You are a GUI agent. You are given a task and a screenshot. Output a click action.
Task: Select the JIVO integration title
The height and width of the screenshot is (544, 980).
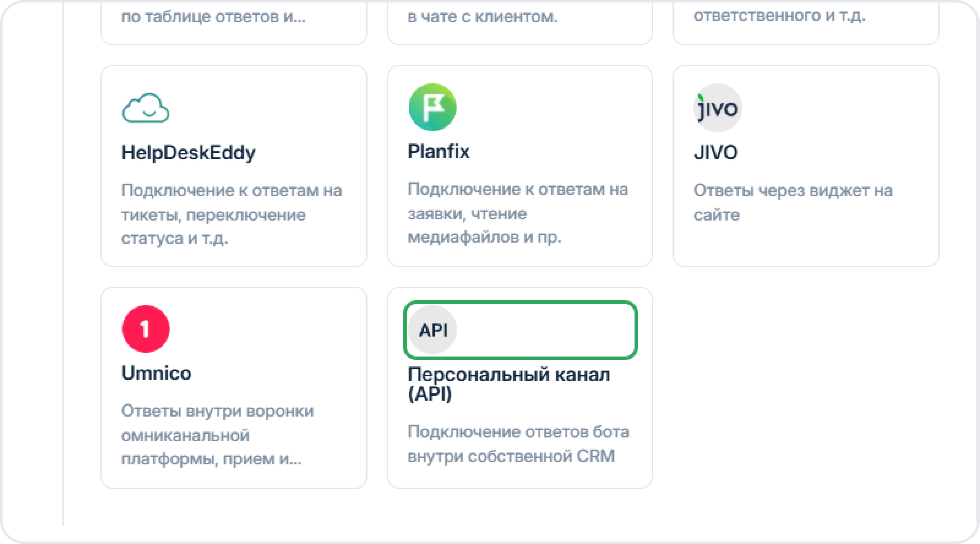pyautogui.click(x=715, y=153)
